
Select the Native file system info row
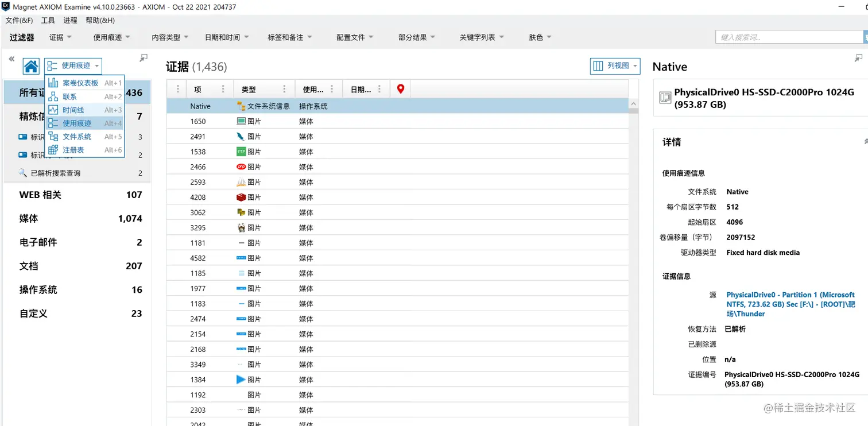[x=398, y=106]
